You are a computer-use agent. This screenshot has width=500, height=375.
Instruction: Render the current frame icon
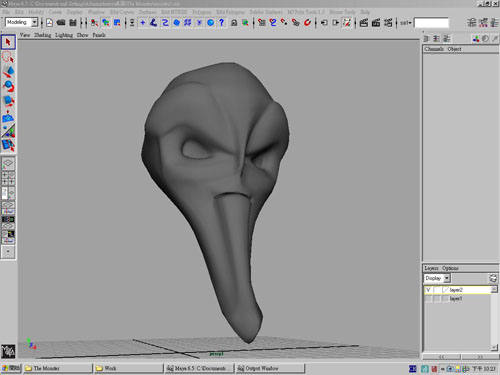click(x=364, y=23)
